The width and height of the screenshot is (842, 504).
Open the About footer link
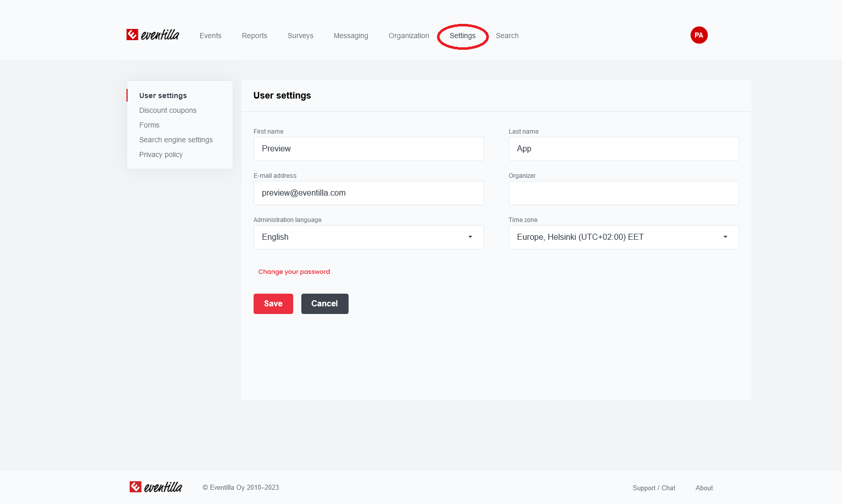click(x=704, y=488)
